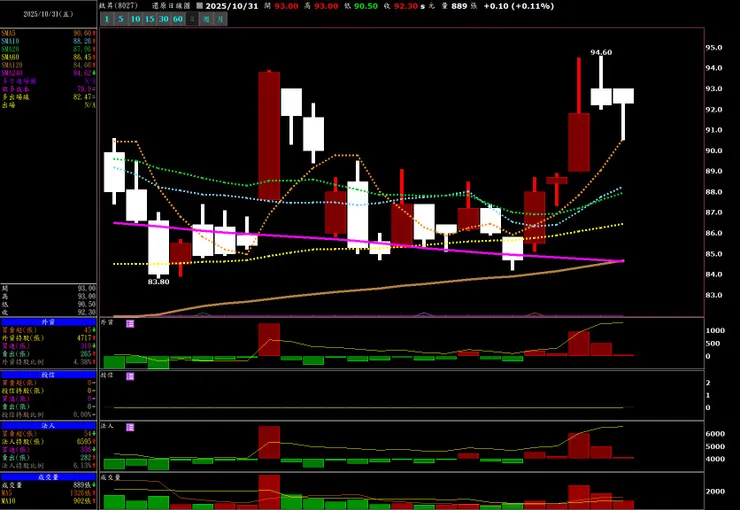Screen dimensions: 740x510
Task: Select the SMA20 legend row
Action: tap(49, 49)
